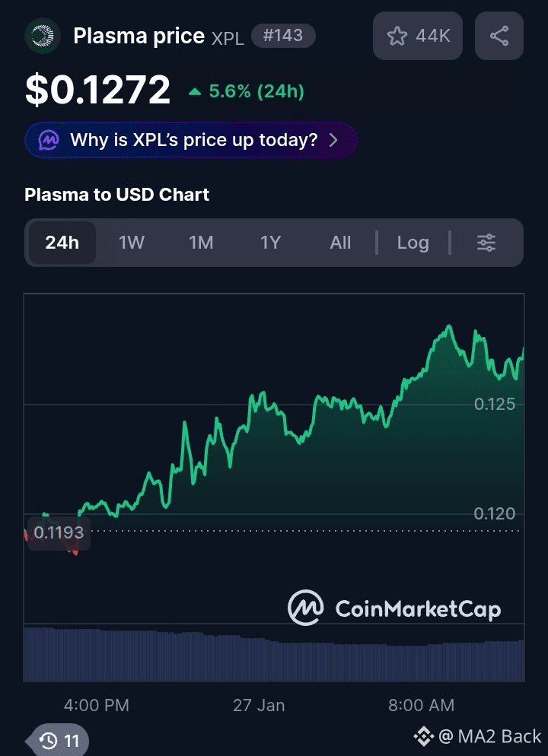
Task: Click the purple AI chat icon
Action: click(49, 140)
